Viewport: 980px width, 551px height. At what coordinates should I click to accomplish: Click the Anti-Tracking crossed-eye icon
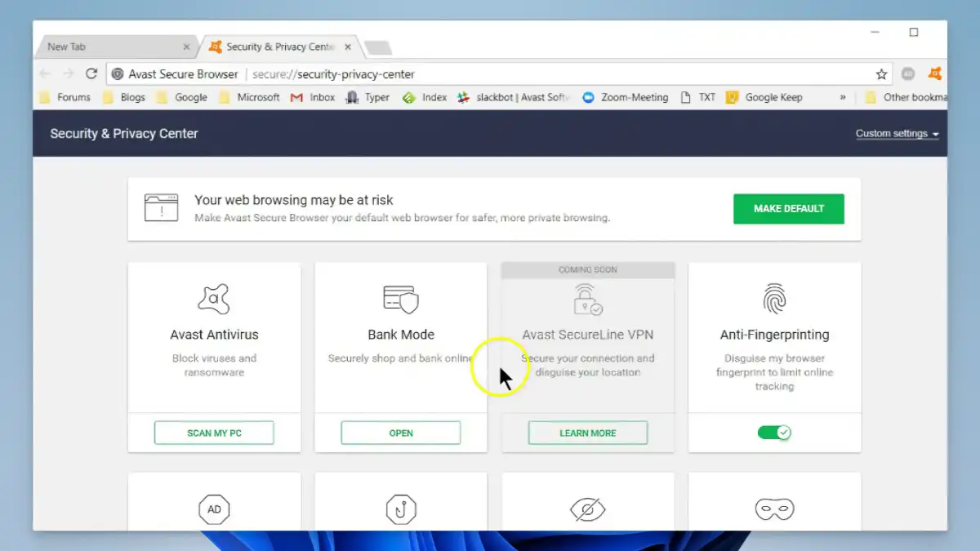click(x=587, y=508)
